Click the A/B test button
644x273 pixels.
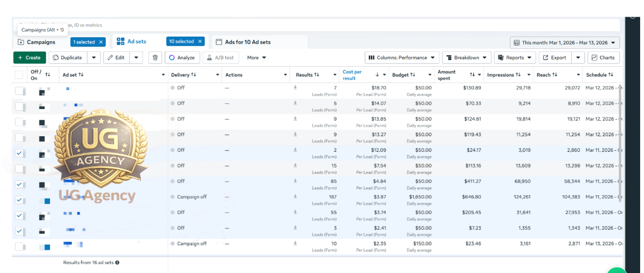221,57
